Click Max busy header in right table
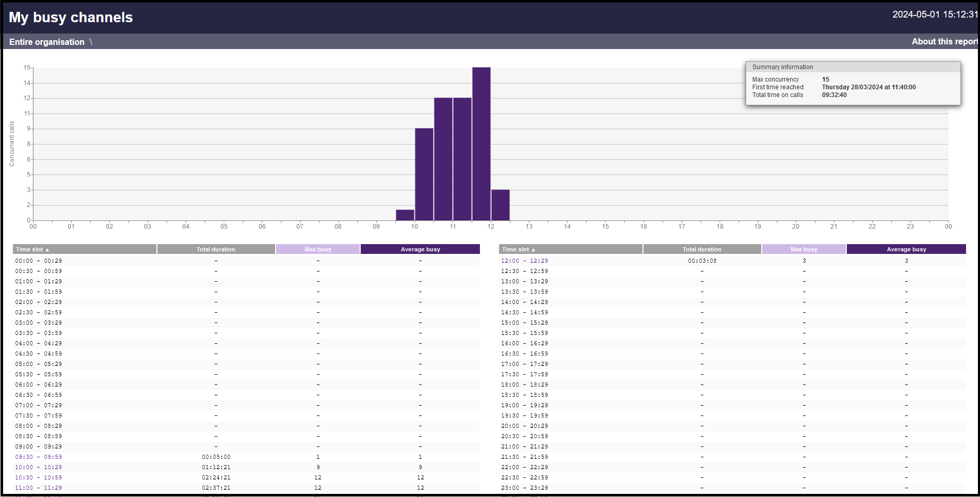 pyautogui.click(x=804, y=249)
